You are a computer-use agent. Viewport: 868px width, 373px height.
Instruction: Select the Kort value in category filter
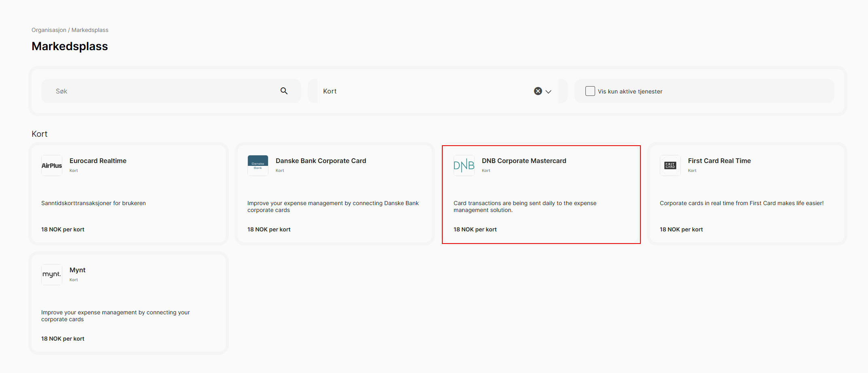tap(330, 91)
